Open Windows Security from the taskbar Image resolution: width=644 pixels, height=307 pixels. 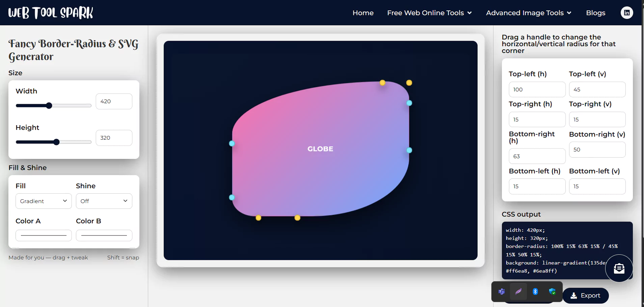(552, 291)
